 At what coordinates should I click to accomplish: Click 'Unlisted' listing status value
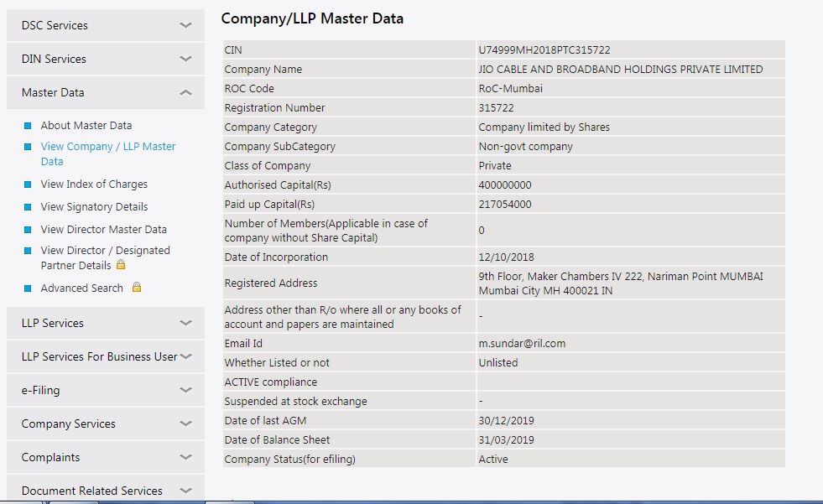point(497,362)
